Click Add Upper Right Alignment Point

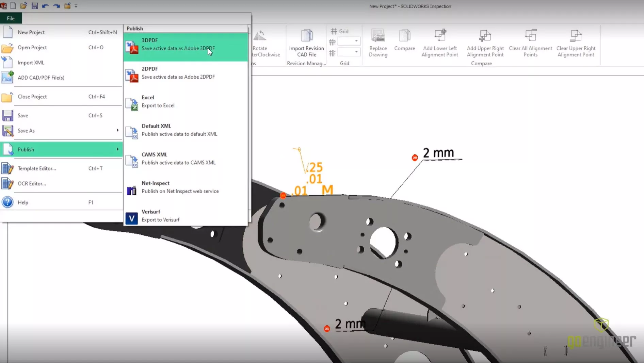pos(485,43)
